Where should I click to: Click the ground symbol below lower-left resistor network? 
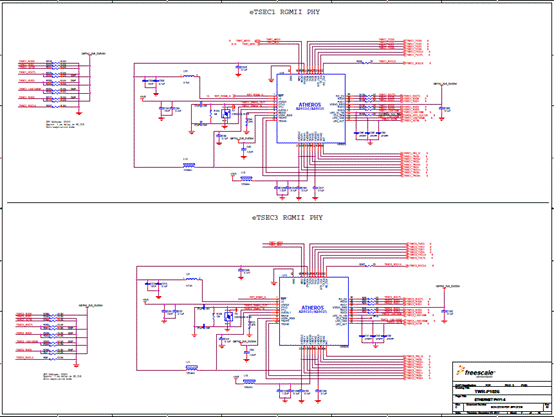coord(76,365)
